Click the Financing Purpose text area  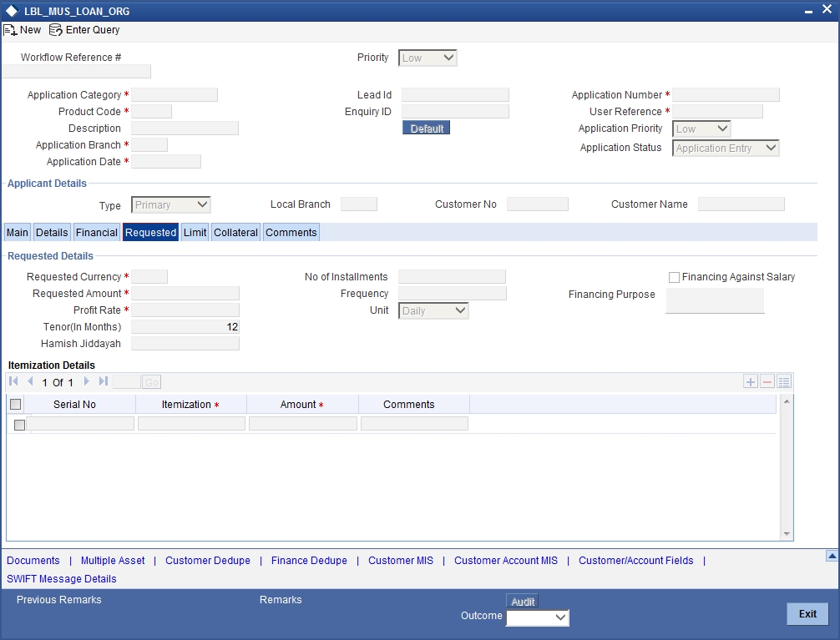tap(715, 300)
